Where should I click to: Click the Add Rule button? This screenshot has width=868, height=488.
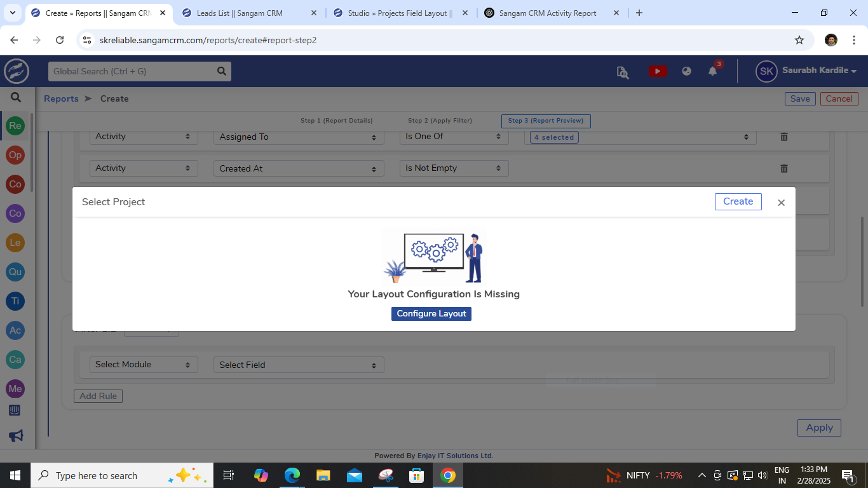pos(98,396)
